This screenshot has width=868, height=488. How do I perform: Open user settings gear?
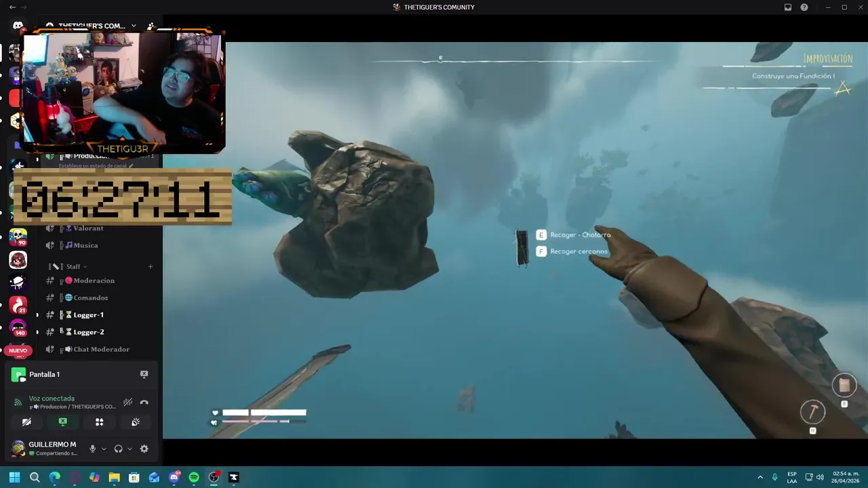click(x=144, y=449)
